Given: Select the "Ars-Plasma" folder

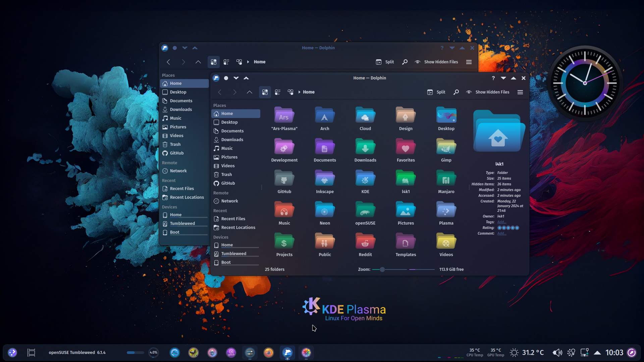Looking at the screenshot, I should [x=284, y=119].
